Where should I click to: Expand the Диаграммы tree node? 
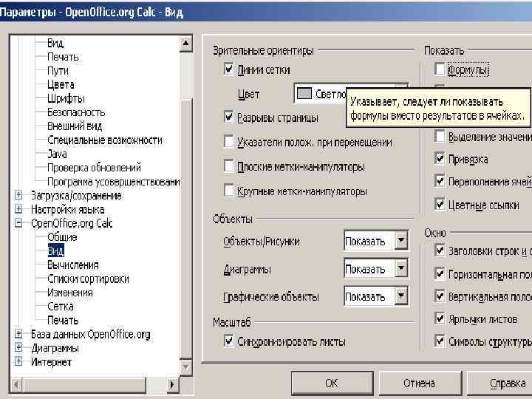point(18,348)
